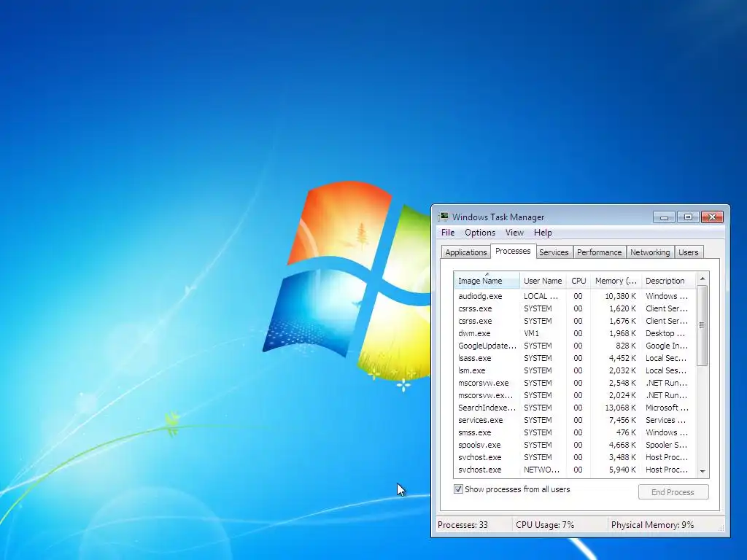This screenshot has width=747, height=560.
Task: Select the services.exe process
Action: tap(575, 419)
